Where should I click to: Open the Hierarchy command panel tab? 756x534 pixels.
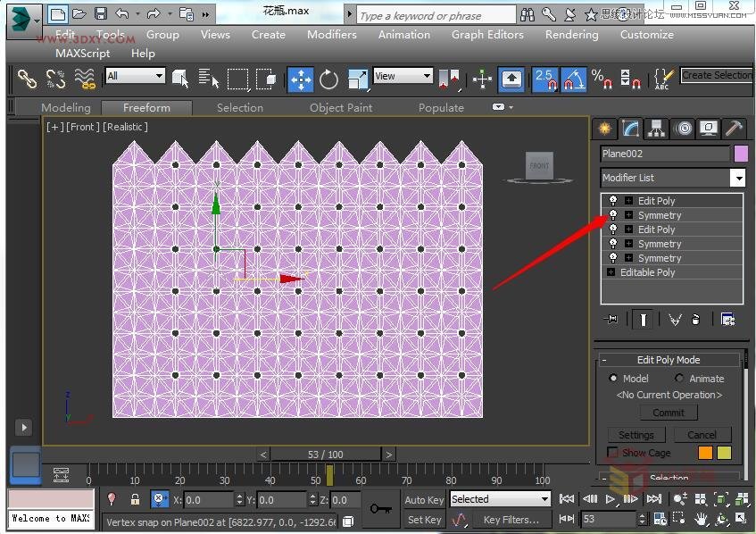[x=657, y=129]
